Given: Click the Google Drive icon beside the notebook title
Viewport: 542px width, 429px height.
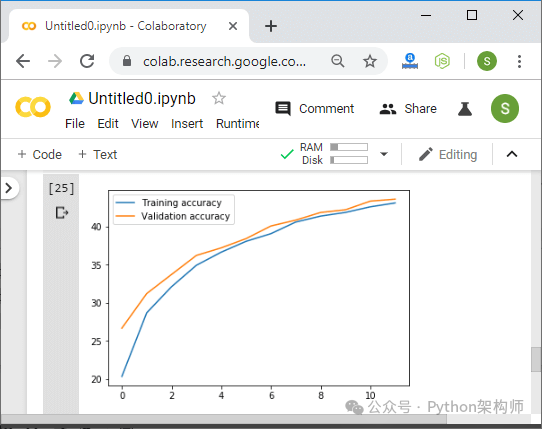Looking at the screenshot, I should (76, 98).
